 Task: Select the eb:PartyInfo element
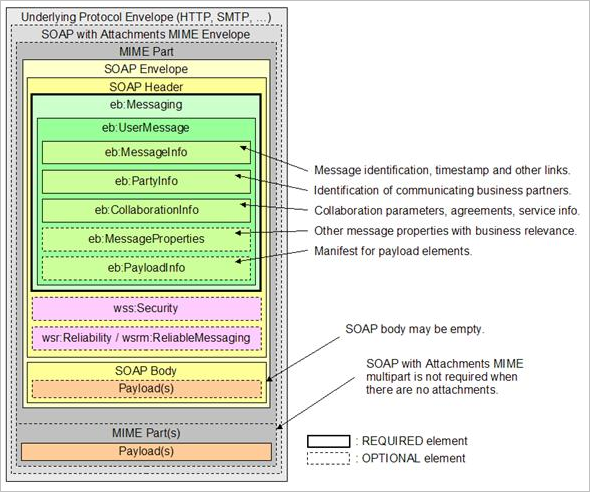point(146,181)
